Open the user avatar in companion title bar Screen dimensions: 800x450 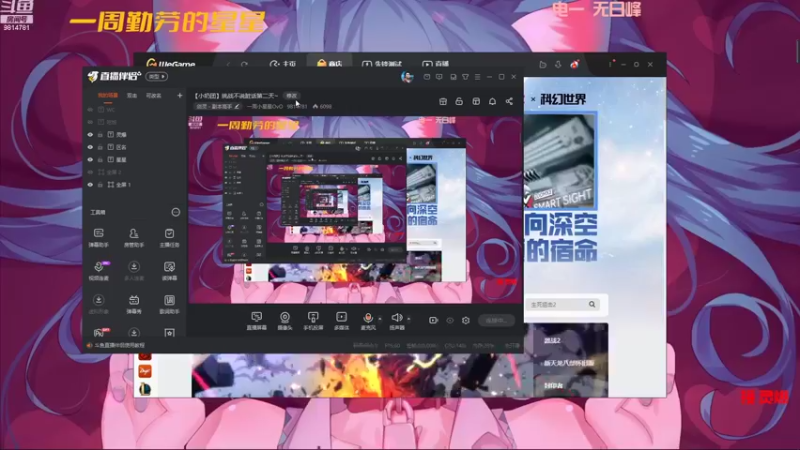coord(407,77)
